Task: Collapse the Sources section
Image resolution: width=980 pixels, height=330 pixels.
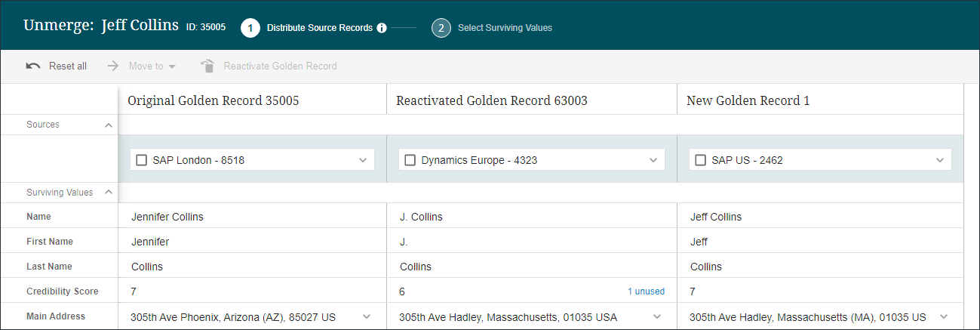Action: [x=108, y=125]
